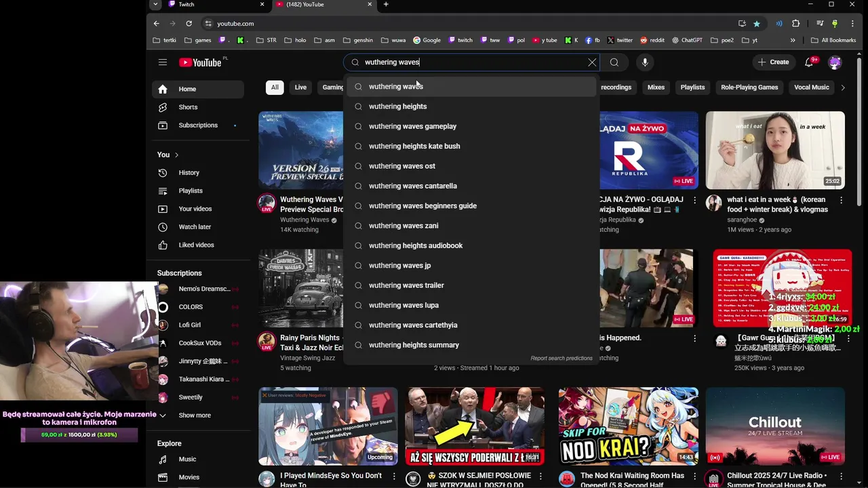
Task: Switch to the Twitch browser tab
Action: pyautogui.click(x=216, y=5)
